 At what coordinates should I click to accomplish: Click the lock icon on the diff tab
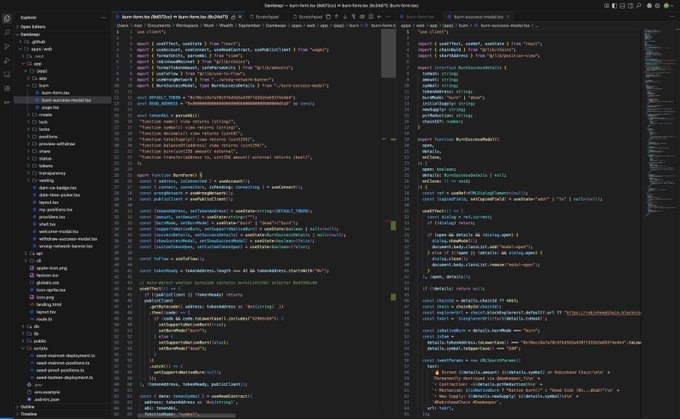pyautogui.click(x=233, y=17)
